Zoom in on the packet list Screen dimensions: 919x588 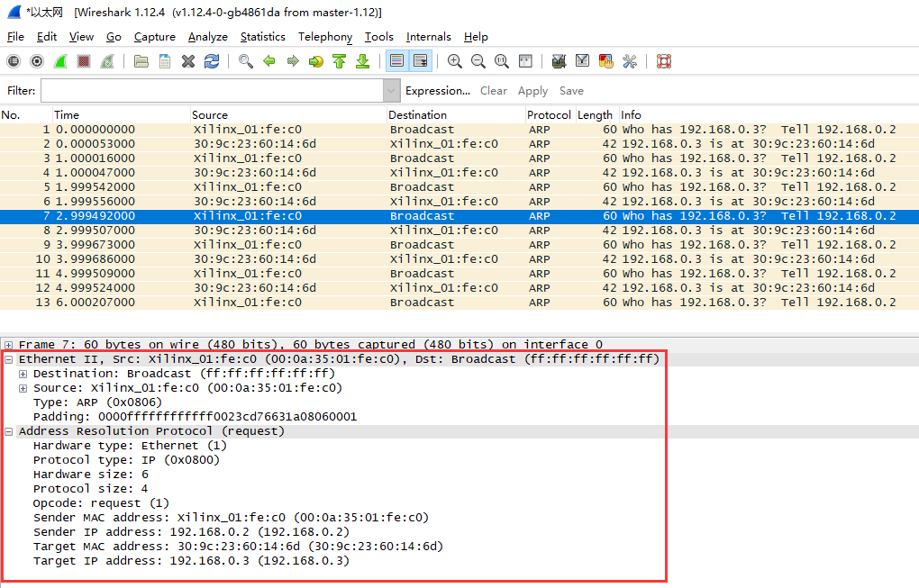click(454, 60)
